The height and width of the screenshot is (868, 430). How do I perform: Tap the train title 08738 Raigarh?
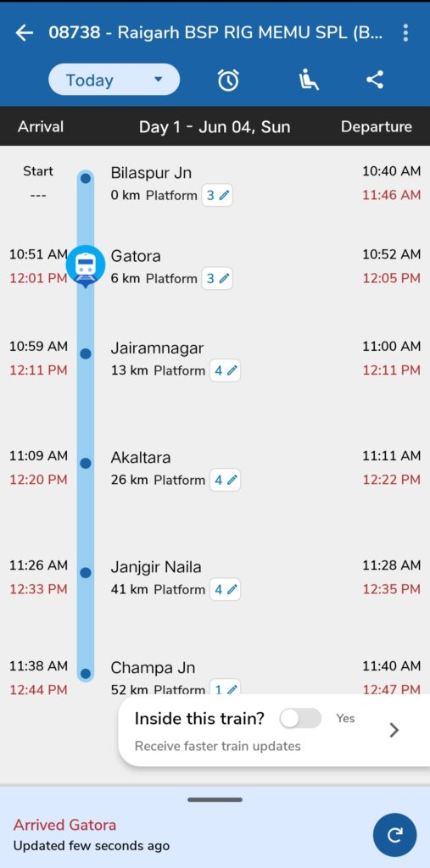(x=215, y=33)
